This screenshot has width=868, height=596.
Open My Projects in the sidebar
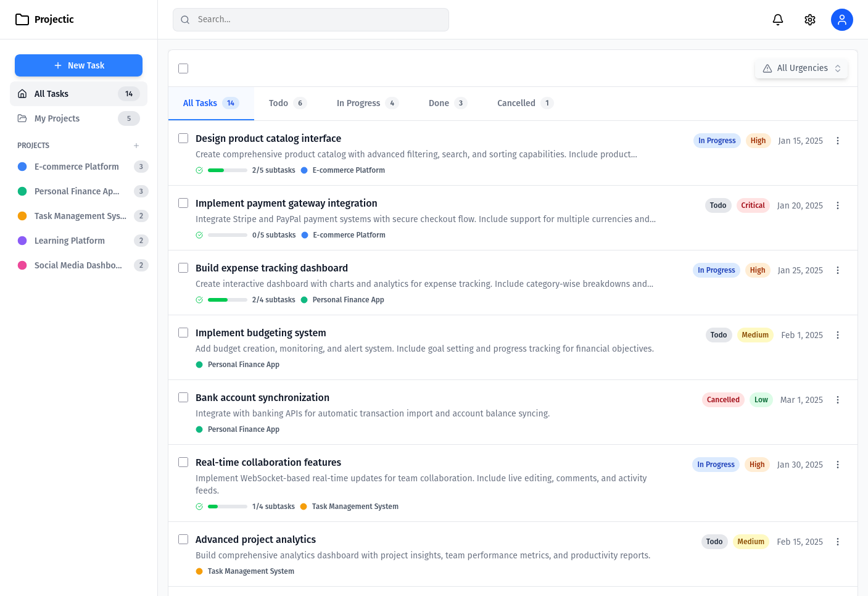[x=57, y=118]
